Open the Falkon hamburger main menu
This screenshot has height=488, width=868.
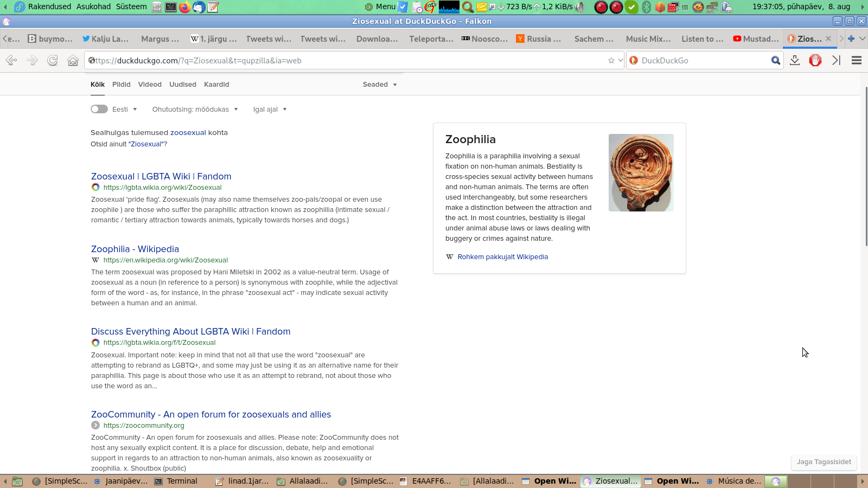point(857,60)
